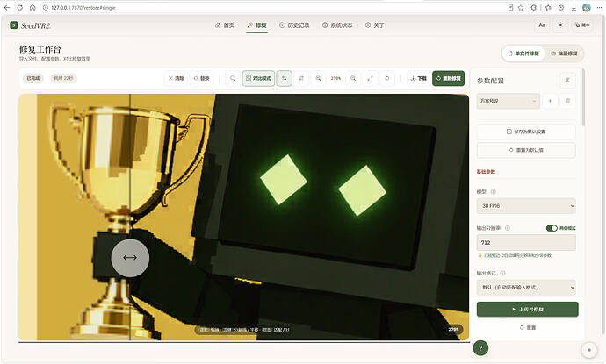Viewport: 606px width, 364px height.
Task: Click the 279% zoom level in toolbar
Action: tap(335, 78)
